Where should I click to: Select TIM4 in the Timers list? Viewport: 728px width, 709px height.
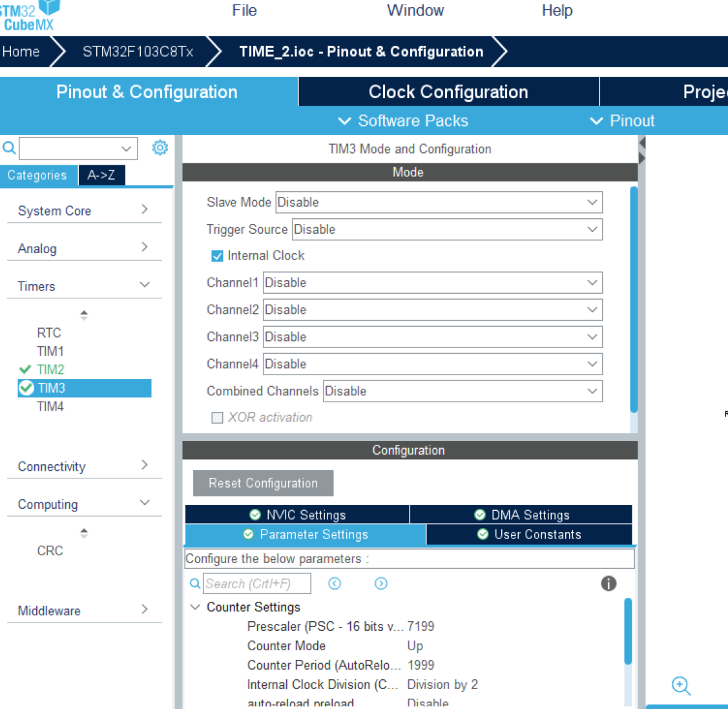(50, 406)
